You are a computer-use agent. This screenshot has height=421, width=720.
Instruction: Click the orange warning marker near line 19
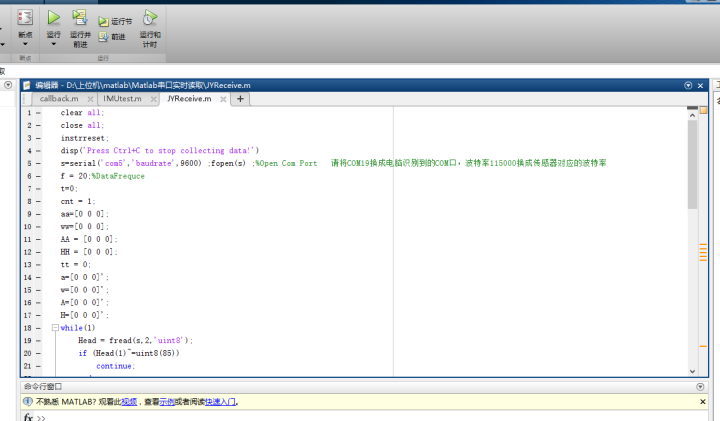coord(703,346)
